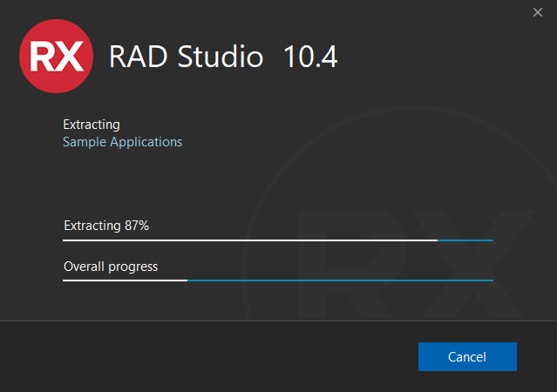Click the 'RAD Studio 10.4' title
This screenshot has height=392, width=557.
(223, 56)
